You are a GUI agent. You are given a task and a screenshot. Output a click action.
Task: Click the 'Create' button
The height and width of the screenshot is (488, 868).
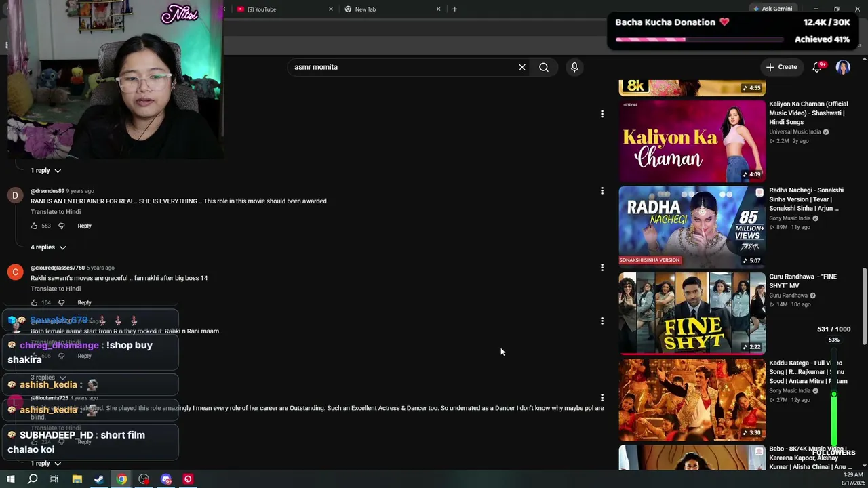coord(781,67)
